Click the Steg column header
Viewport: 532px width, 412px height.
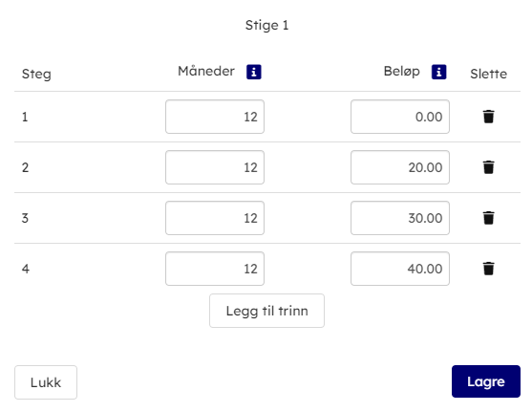pyautogui.click(x=36, y=75)
